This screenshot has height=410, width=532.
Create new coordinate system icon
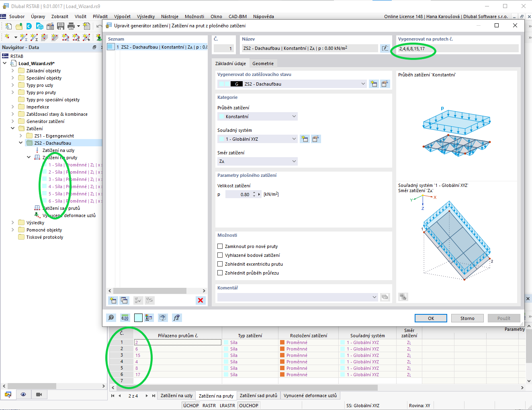pos(305,139)
